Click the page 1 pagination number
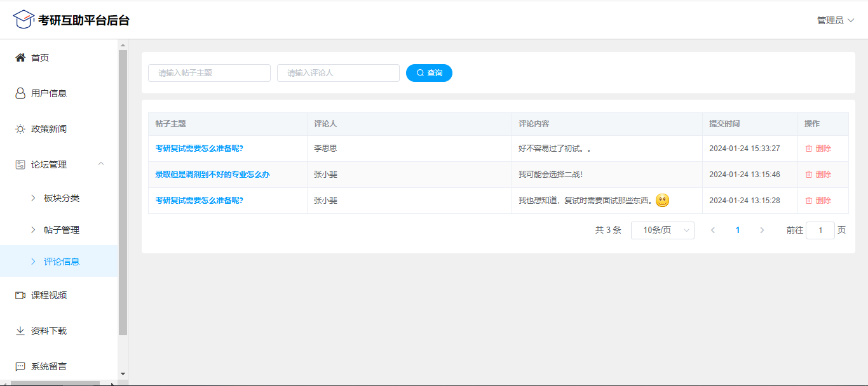Viewport: 868px width, 386px height. tap(737, 230)
